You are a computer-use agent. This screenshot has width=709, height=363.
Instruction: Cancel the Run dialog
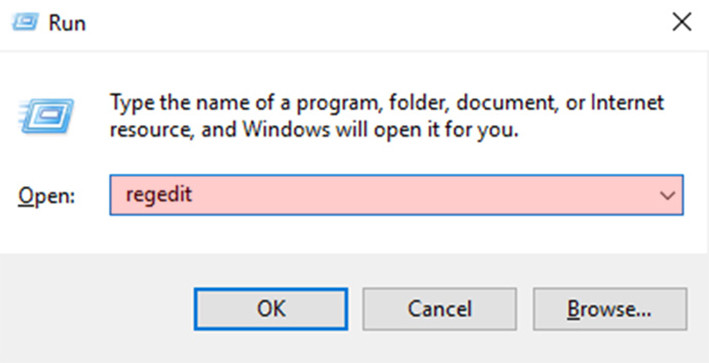click(x=439, y=309)
